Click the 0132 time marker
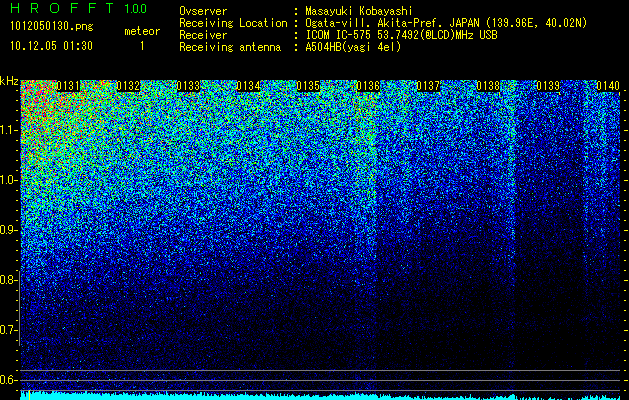This screenshot has height=400, width=629. pos(128,86)
